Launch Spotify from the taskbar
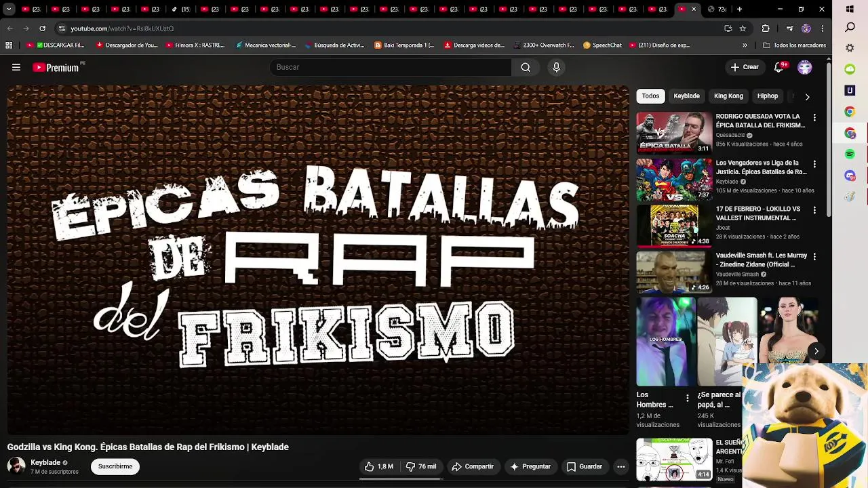868x488 pixels. (850, 155)
